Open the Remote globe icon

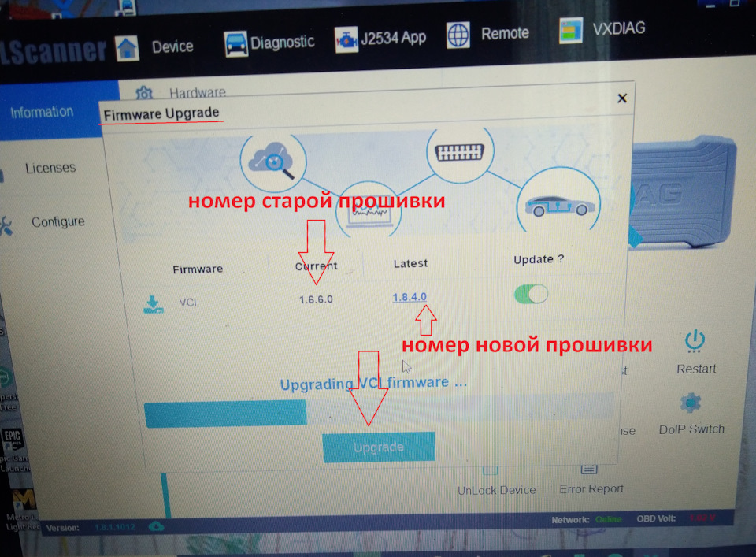click(x=457, y=34)
